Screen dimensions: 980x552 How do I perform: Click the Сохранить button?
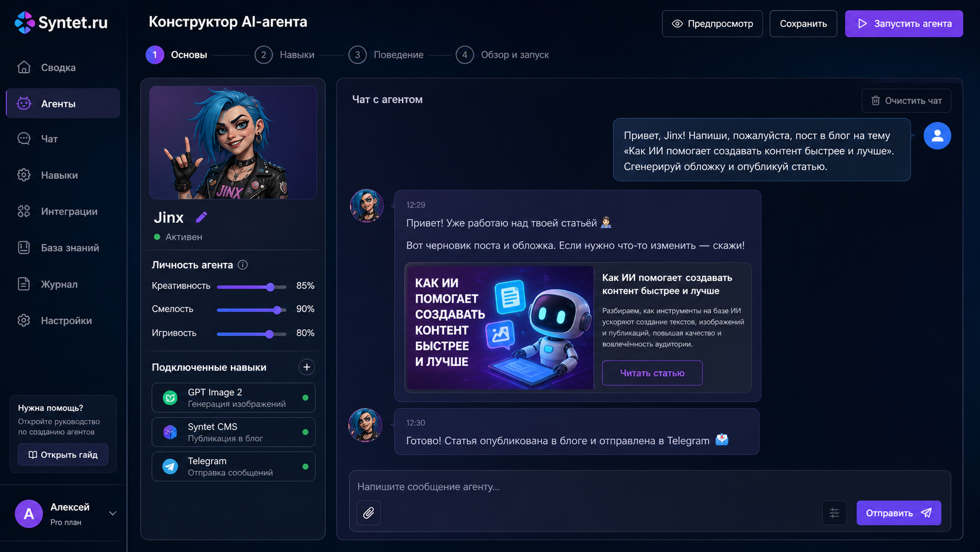click(x=803, y=24)
